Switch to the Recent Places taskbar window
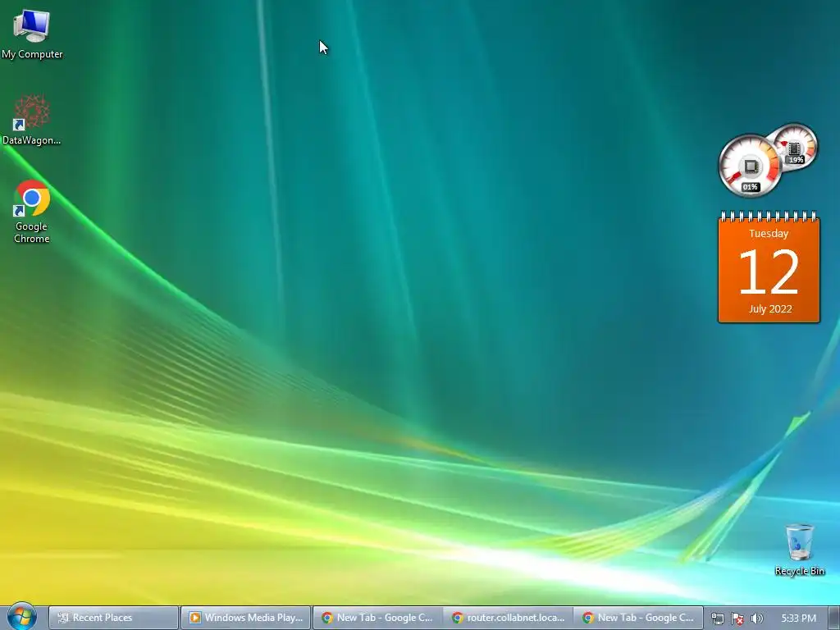 pos(113,618)
